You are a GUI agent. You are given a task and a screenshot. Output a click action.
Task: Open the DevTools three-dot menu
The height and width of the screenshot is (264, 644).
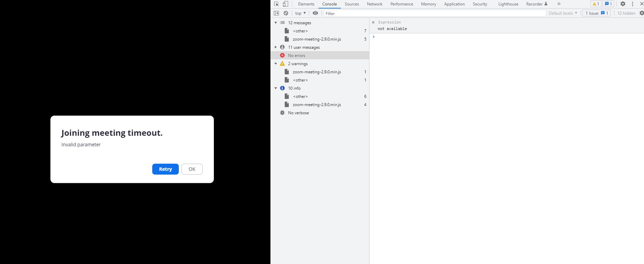tap(632, 4)
